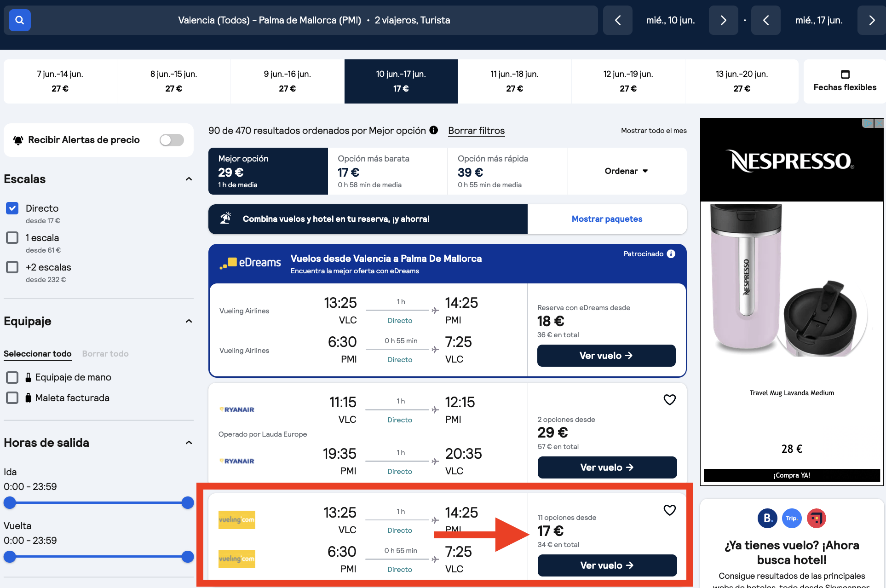Select the Fechas flexibles calendar icon
The height and width of the screenshot is (588, 886).
845,74
